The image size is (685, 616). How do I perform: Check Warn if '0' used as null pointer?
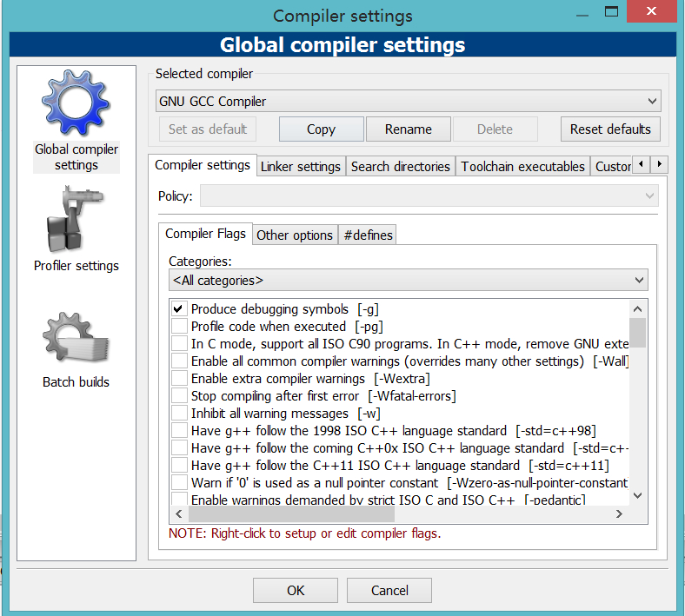[179, 483]
